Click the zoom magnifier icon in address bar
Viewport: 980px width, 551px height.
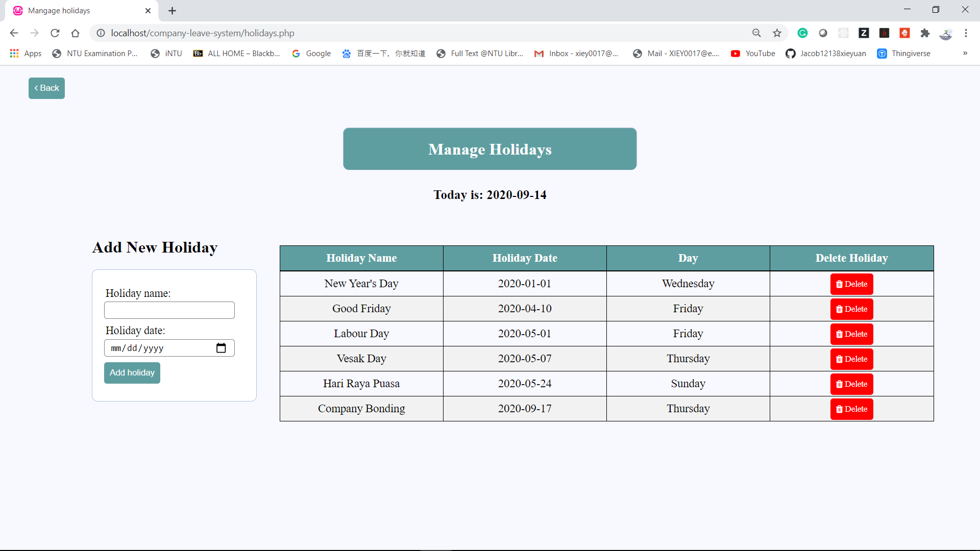pos(756,33)
